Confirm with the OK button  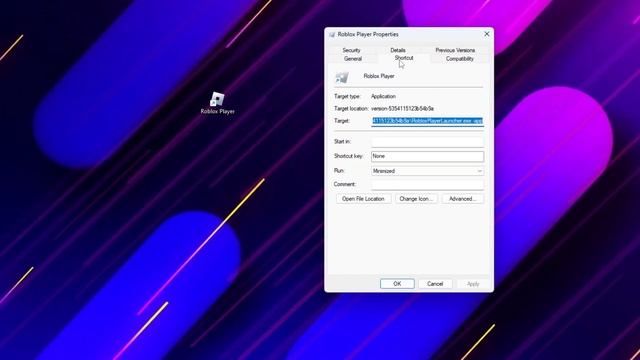coord(397,284)
